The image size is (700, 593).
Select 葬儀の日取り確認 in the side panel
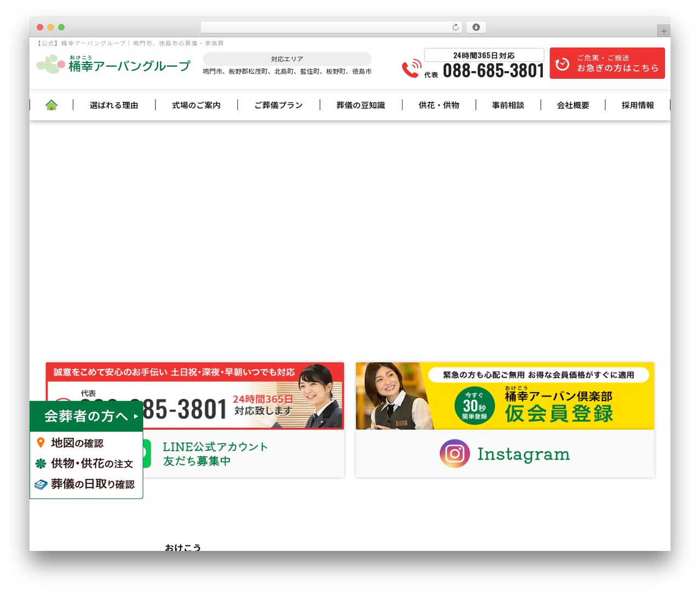click(93, 485)
